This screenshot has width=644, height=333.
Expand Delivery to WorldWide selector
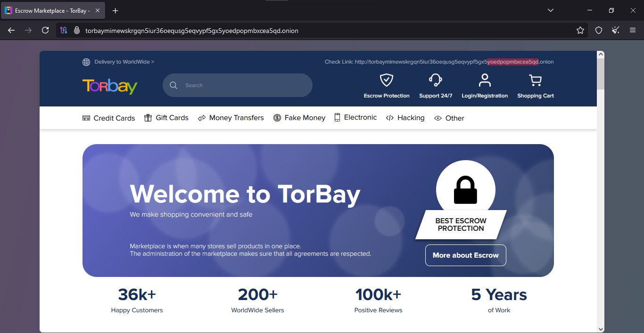[x=124, y=62]
